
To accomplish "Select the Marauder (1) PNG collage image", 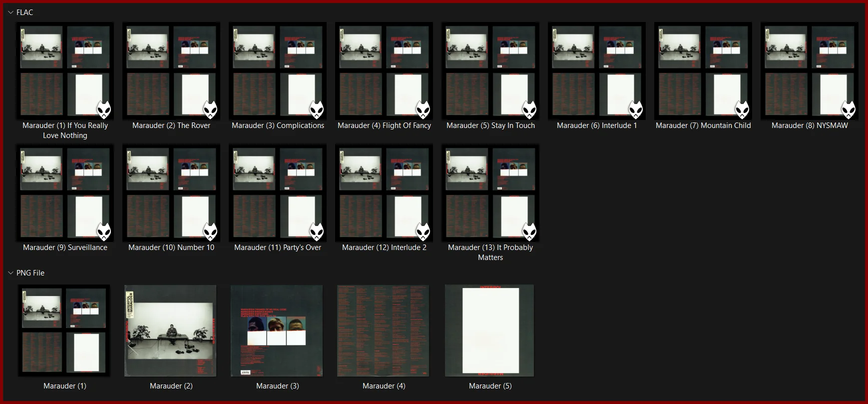I will point(64,330).
